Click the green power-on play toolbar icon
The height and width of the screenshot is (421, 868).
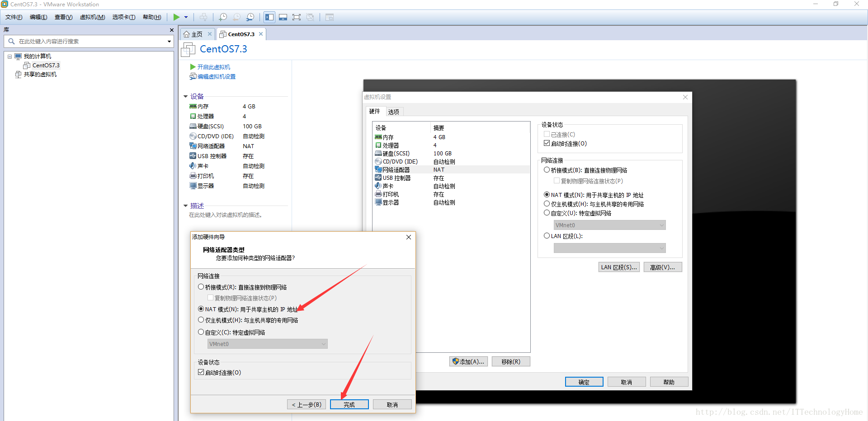pos(176,17)
